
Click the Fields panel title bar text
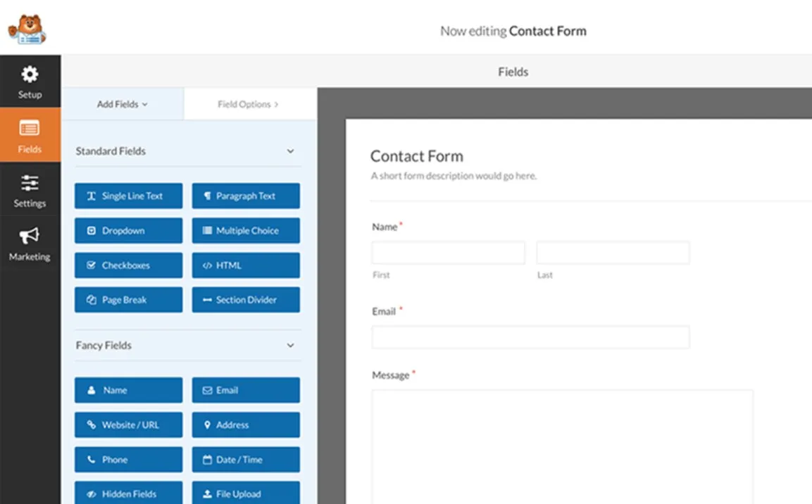pos(513,72)
